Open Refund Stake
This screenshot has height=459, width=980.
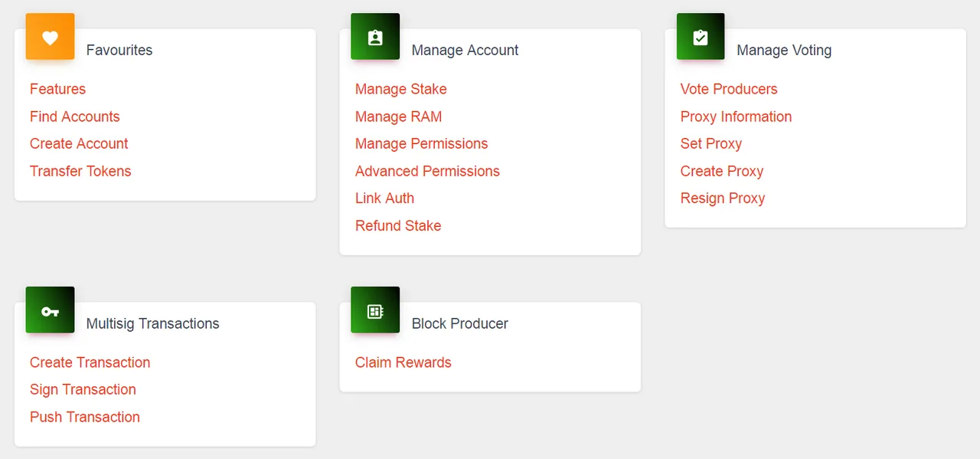pos(398,225)
